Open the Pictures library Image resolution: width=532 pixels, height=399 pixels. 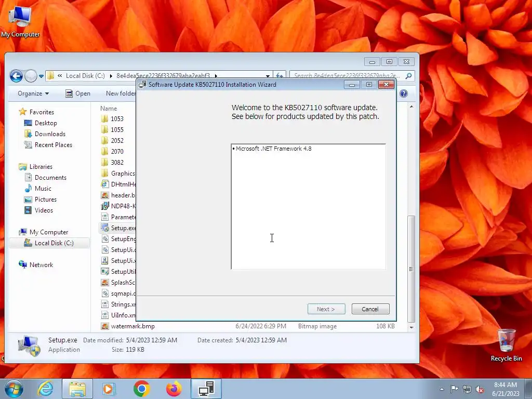click(x=40, y=199)
